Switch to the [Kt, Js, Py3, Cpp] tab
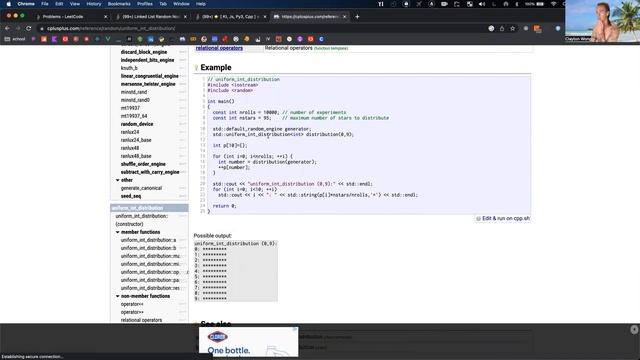 point(231,17)
